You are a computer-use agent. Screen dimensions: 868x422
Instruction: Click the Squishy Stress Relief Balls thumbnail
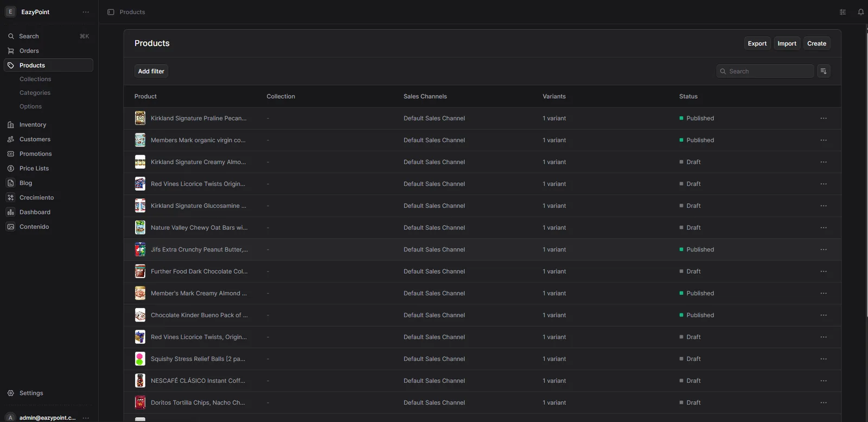coord(140,359)
